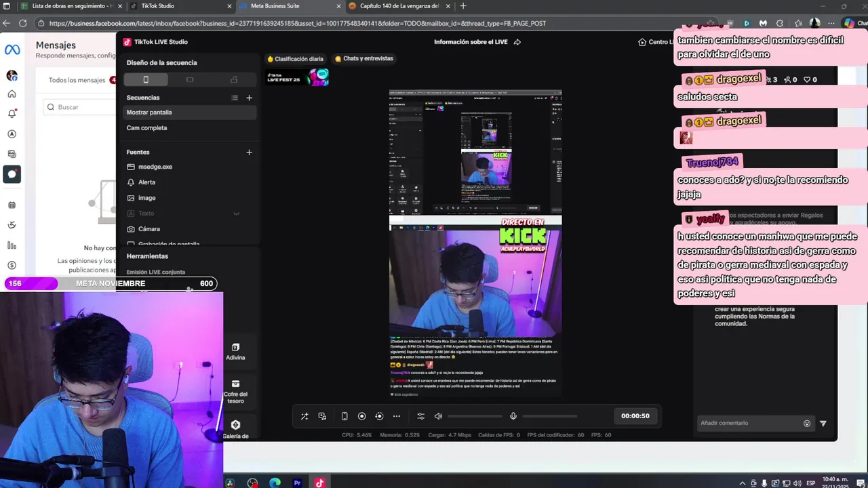868x488 pixels.
Task: Open the Cofre del tesoro widget
Action: tap(235, 392)
